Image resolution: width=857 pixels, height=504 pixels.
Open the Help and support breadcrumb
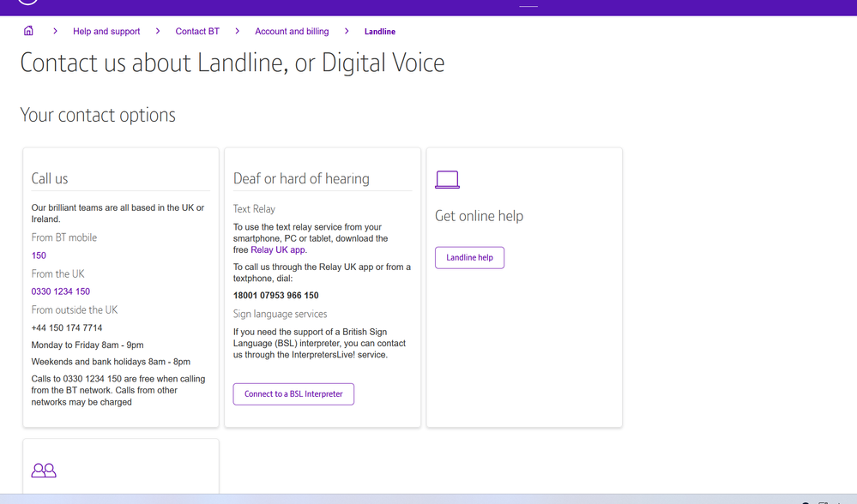[106, 32]
